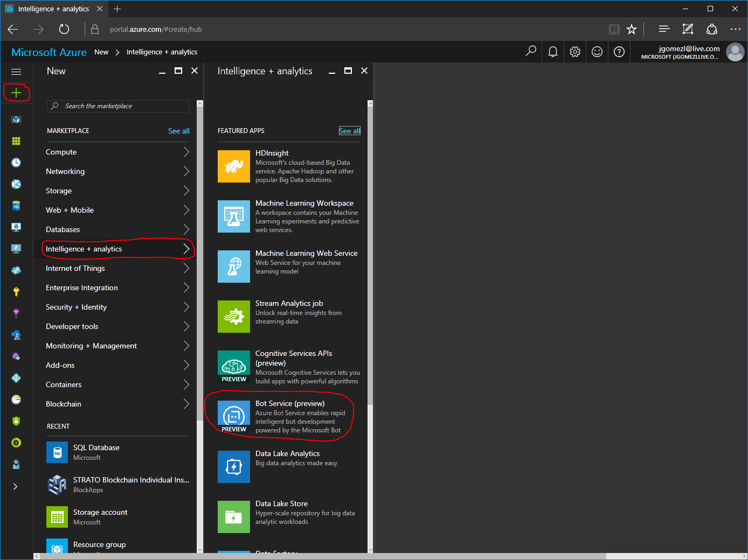This screenshot has width=748, height=560.
Task: Refresh the browser page
Action: tap(64, 29)
